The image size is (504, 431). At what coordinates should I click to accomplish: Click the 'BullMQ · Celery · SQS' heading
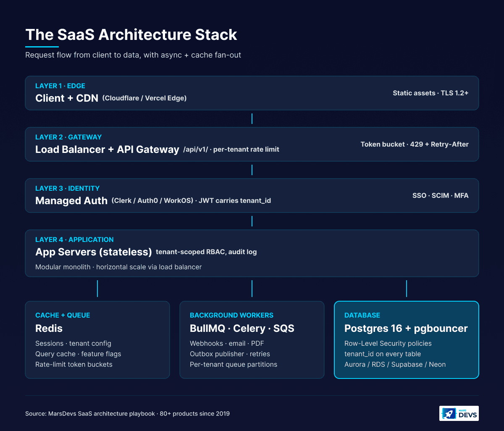click(242, 328)
